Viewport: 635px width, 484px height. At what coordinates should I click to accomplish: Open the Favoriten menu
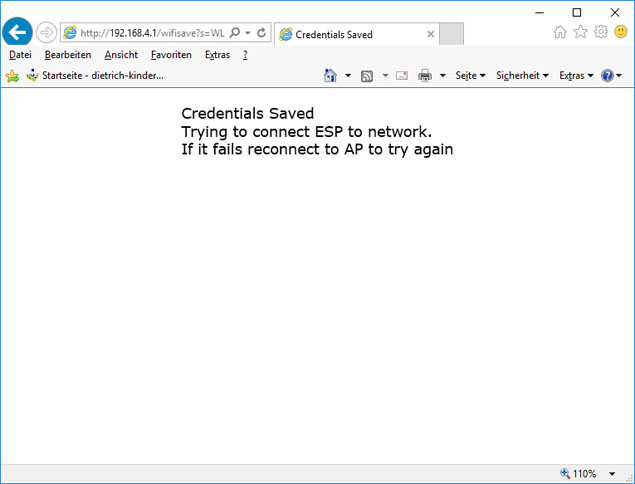(171, 55)
